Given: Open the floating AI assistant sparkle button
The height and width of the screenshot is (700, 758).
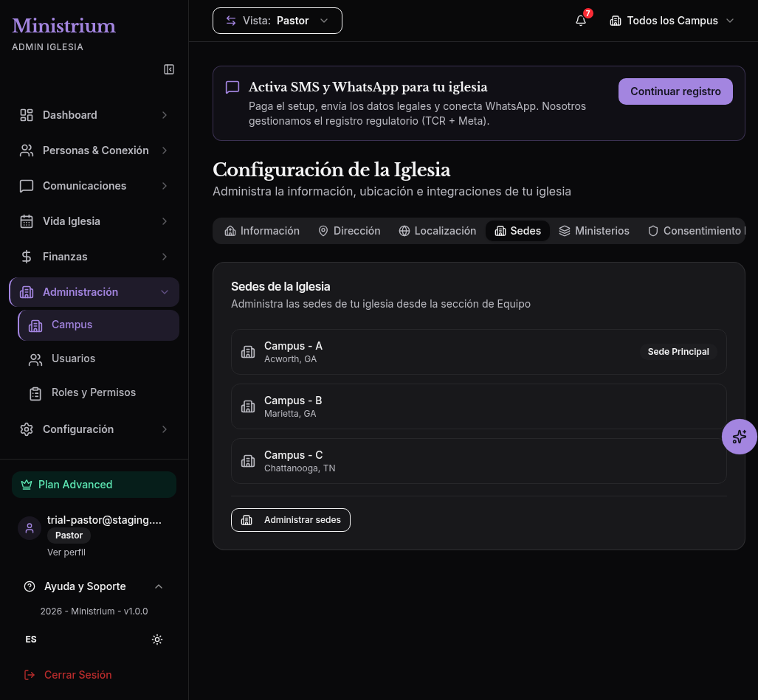Looking at the screenshot, I should pos(739,437).
